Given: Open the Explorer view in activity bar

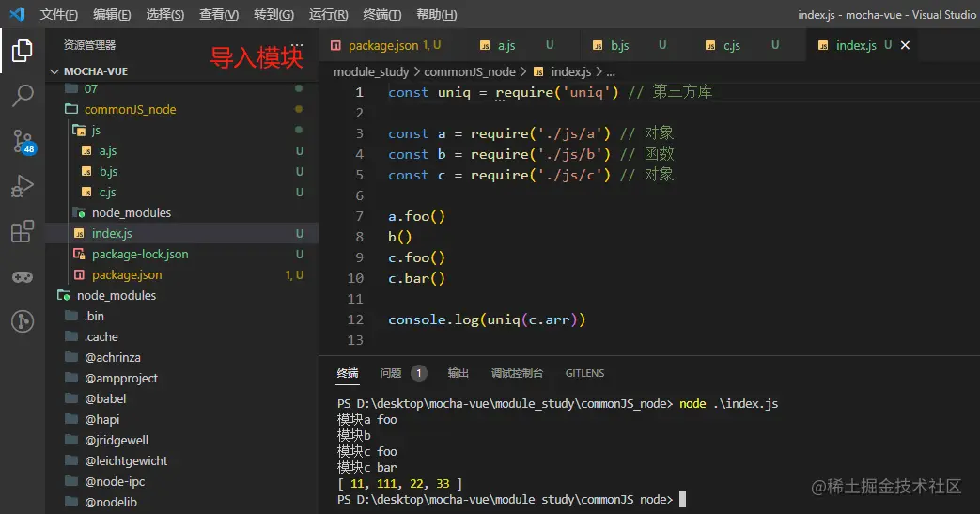Looking at the screenshot, I should click(22, 51).
